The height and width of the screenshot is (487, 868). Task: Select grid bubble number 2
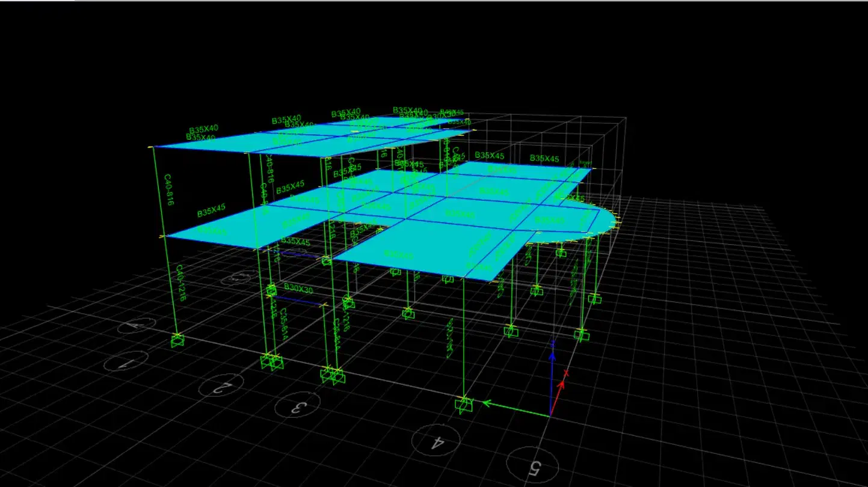221,385
